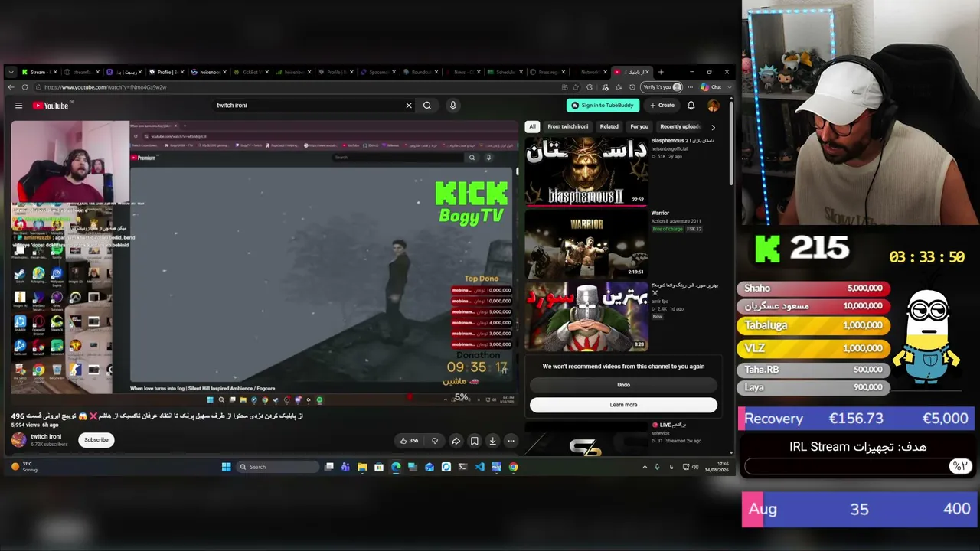The height and width of the screenshot is (551, 980).
Task: Go back in the browser
Action: [11, 87]
